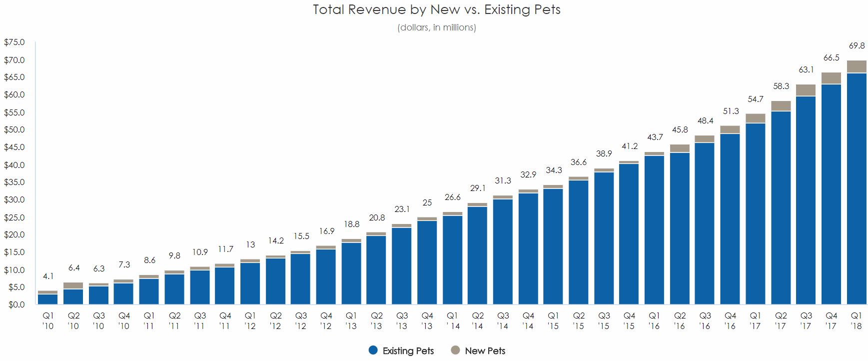Click the 10.9 data label

click(200, 252)
